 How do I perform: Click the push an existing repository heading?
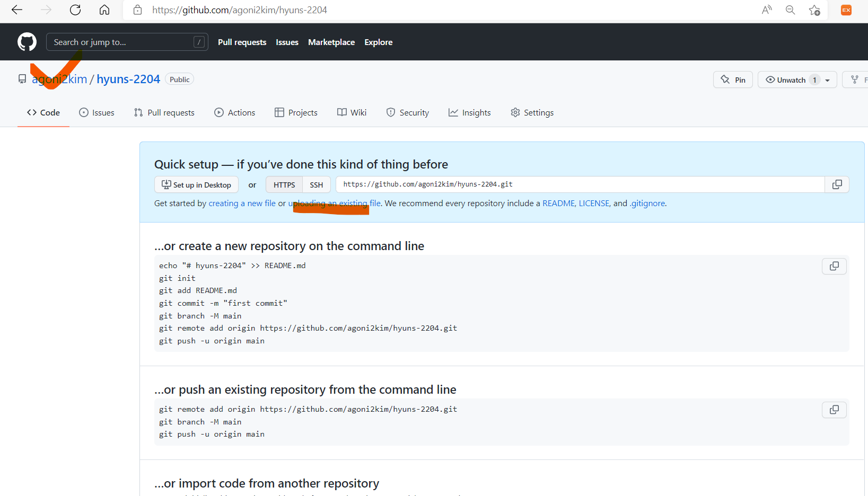pos(305,389)
